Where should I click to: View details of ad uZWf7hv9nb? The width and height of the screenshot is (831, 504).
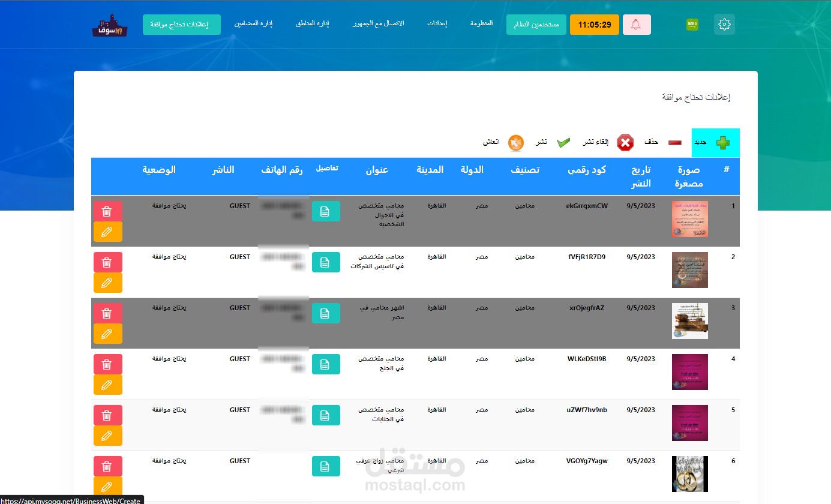coord(326,415)
